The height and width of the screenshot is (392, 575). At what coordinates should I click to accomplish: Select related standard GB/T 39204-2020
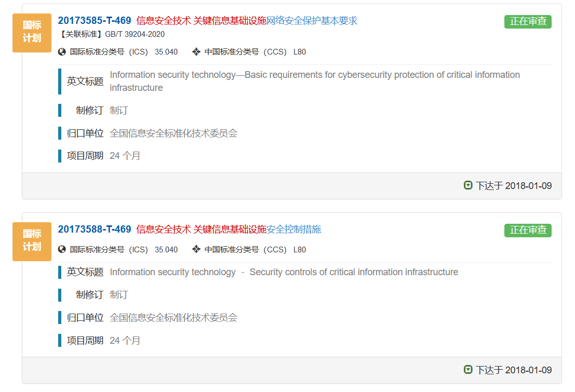point(135,34)
